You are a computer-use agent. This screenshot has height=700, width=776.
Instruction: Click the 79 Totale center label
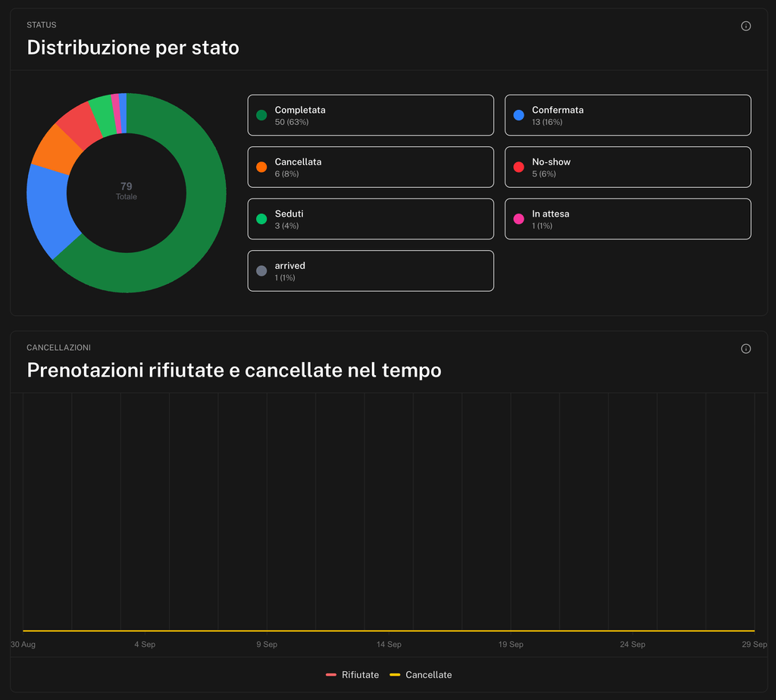point(127,190)
